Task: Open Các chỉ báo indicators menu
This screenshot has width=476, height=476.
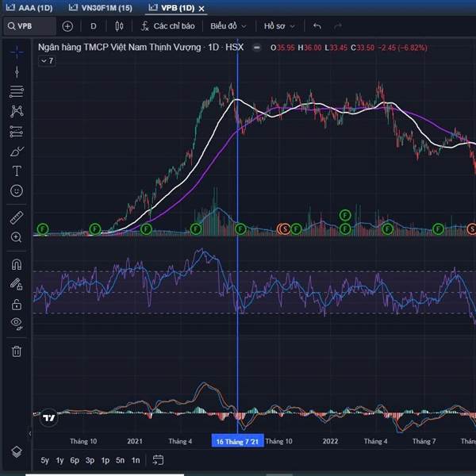Action: 168,26
